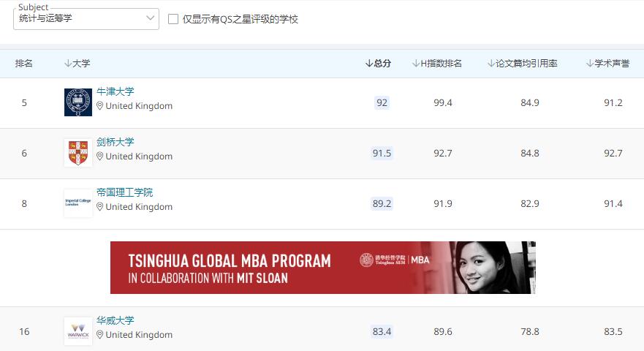Open the 剑桥大学 university link

(x=115, y=142)
